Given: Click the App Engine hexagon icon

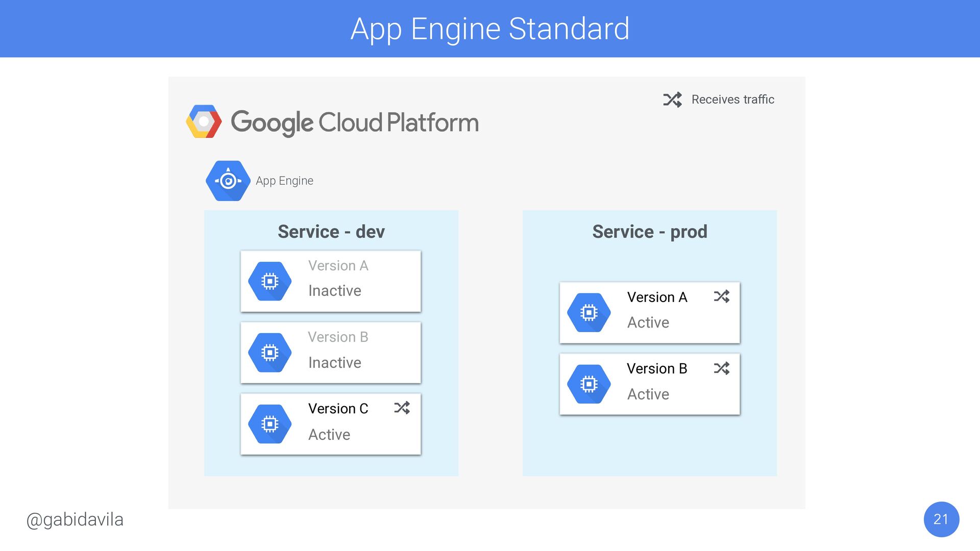Looking at the screenshot, I should coord(228,181).
